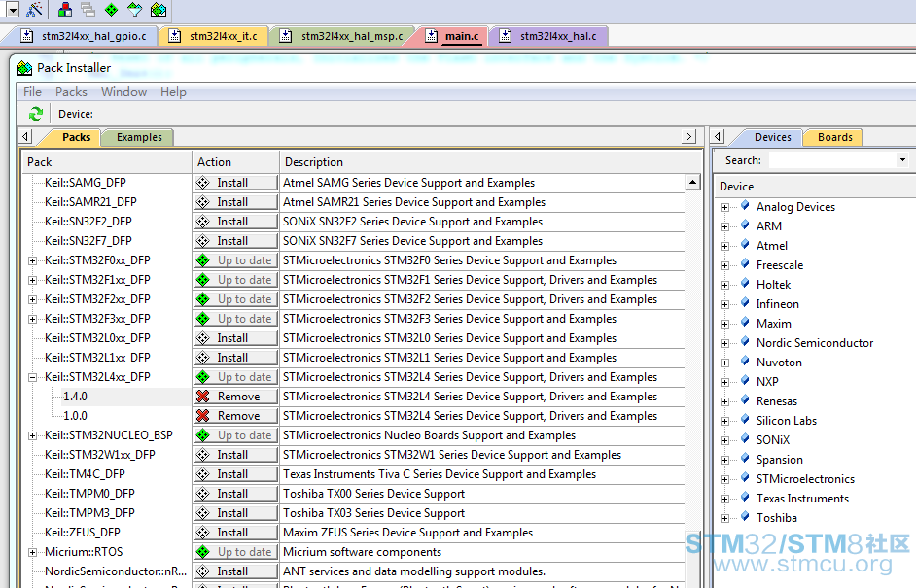916x588 pixels.
Task: Select Silicon Labs in the device tree
Action: (787, 421)
